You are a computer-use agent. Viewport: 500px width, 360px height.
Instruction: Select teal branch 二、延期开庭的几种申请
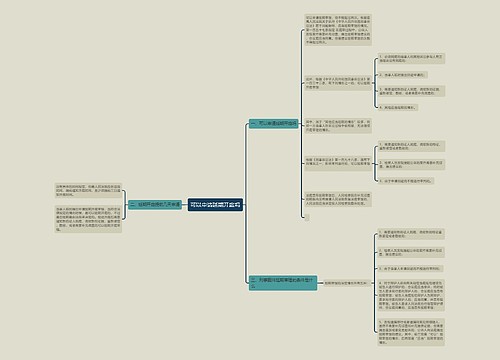coord(155,205)
